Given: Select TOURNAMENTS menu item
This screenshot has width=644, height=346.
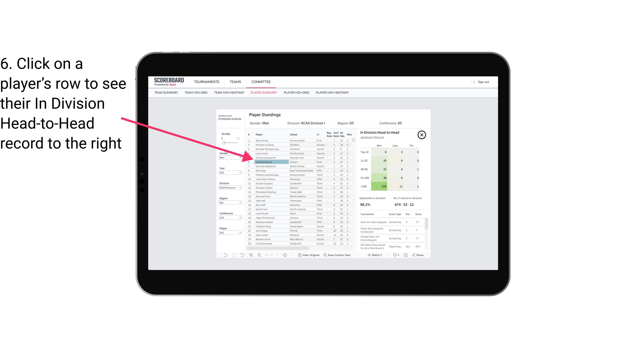Looking at the screenshot, I should tap(207, 82).
